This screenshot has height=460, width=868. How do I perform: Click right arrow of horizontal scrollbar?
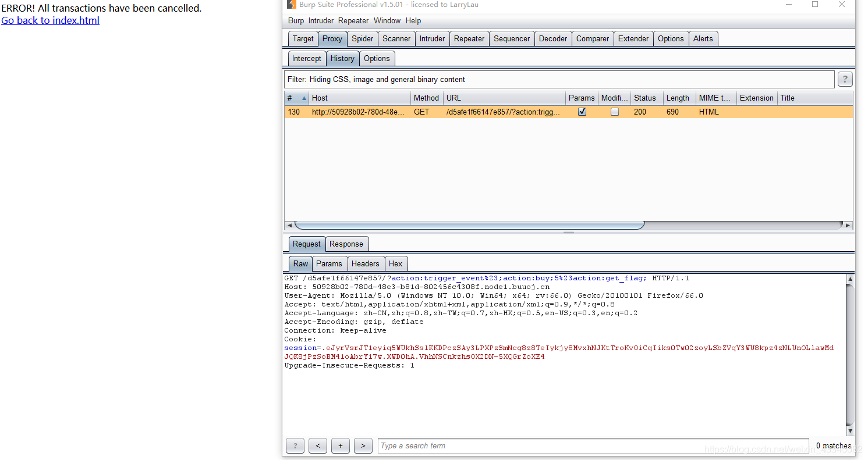click(x=848, y=225)
